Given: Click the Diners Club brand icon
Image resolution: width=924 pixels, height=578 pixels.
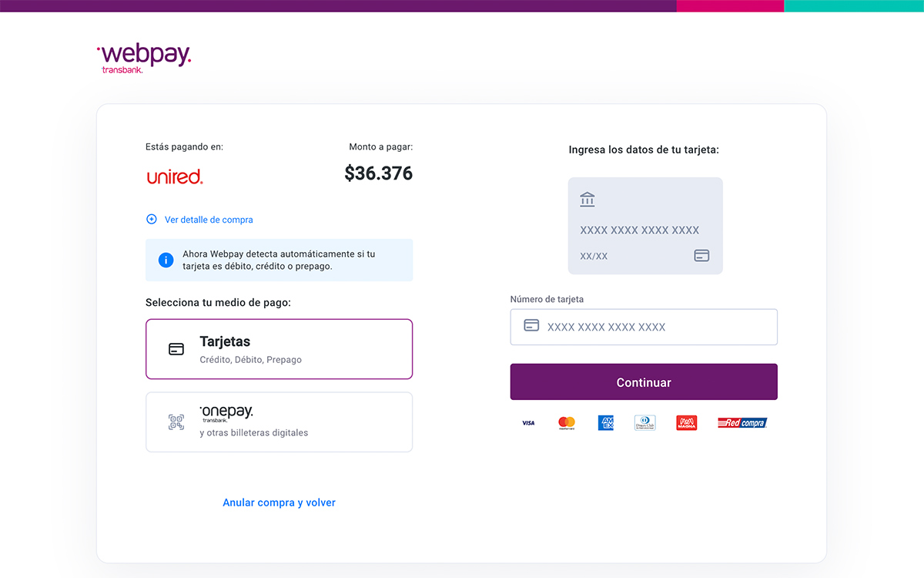Looking at the screenshot, I should (645, 422).
